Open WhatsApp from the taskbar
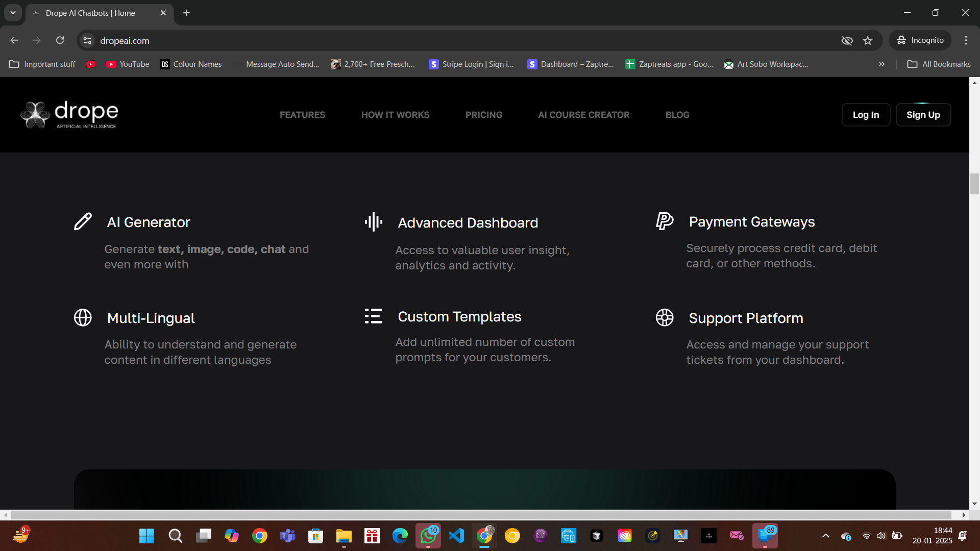This screenshot has height=551, width=980. click(428, 536)
